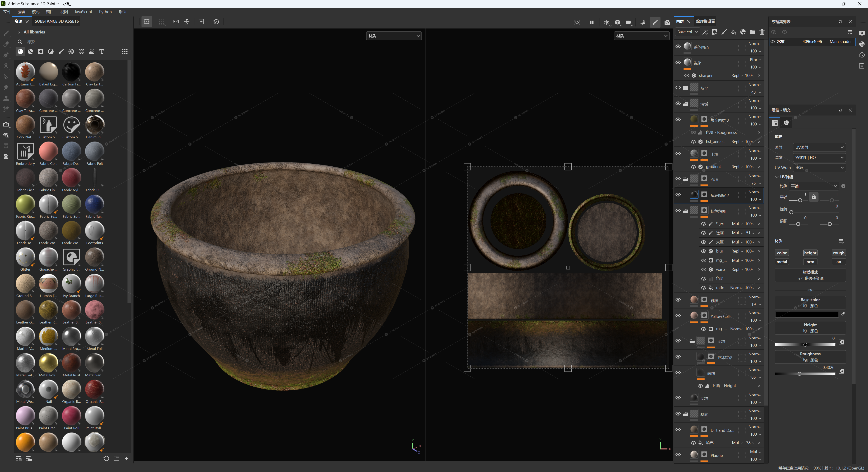
Task: Toggle the color channel button
Action: click(x=782, y=253)
